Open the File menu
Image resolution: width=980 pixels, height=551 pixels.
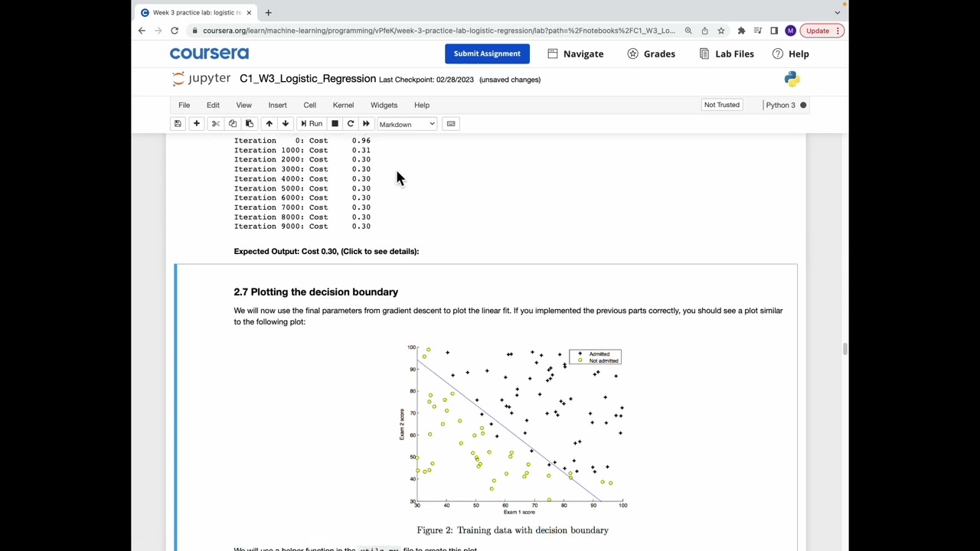tap(184, 105)
